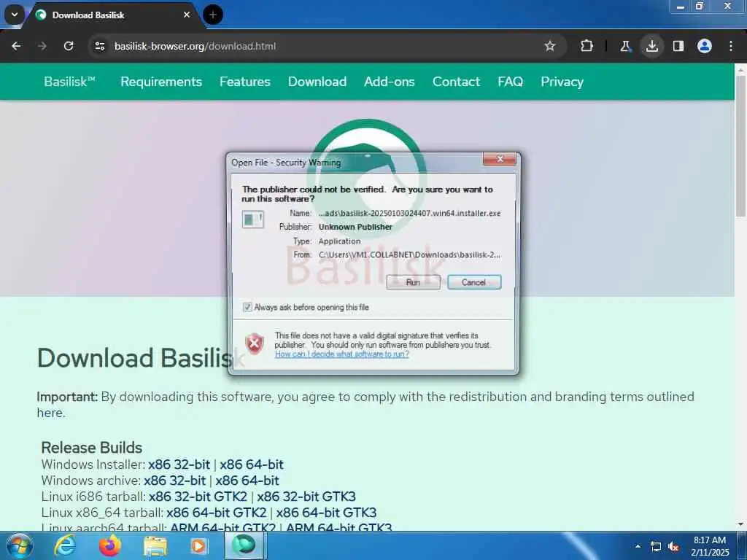Open media player in taskbar
The image size is (747, 560).
[199, 546]
